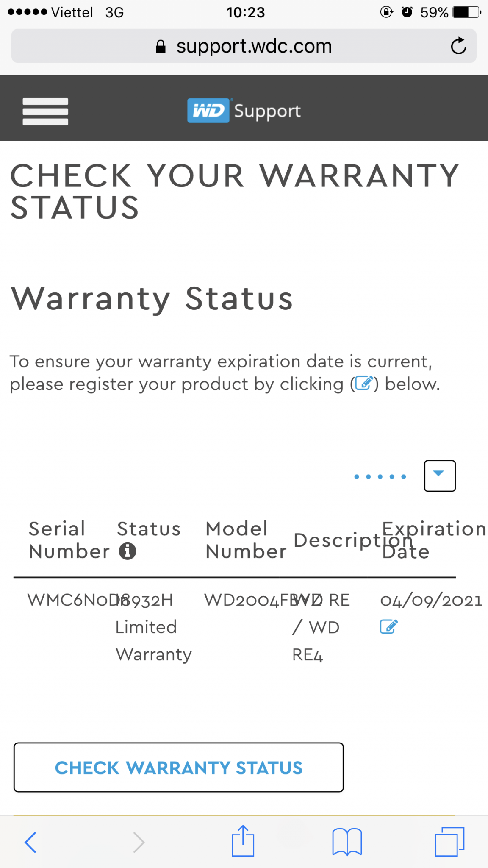Tap the Limited Warranty status text
488x868 pixels.
coord(153,640)
